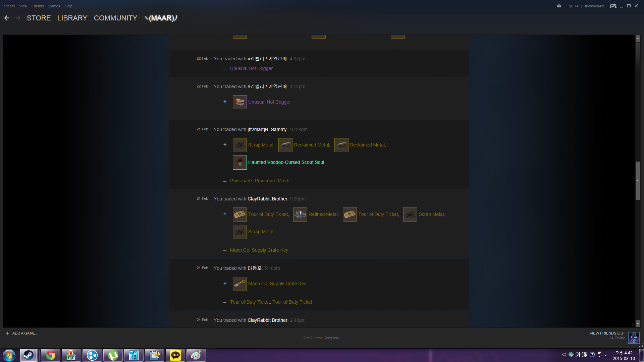Click the Unusual Hot Dogger item icon

[239, 102]
